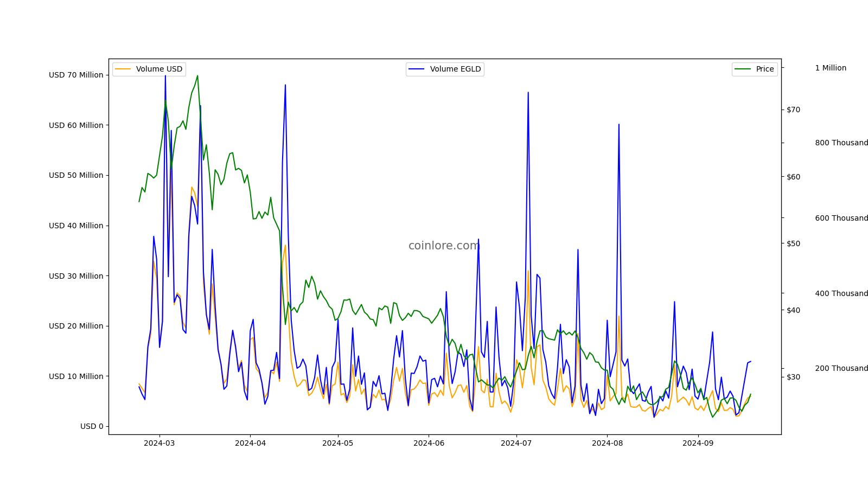Screen dimensions: 868x488
Task: Click the USD 20 Million axis label
Action: click(76, 326)
